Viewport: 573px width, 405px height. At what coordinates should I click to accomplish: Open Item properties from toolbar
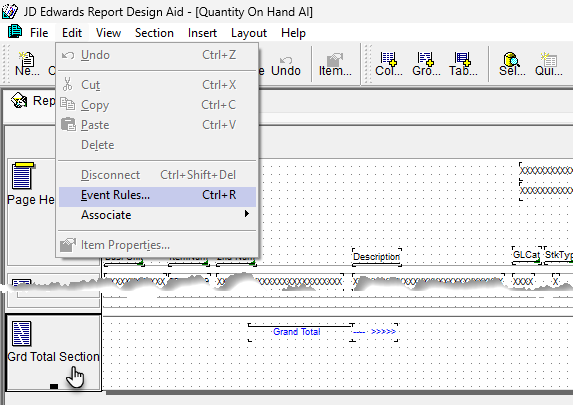[x=335, y=64]
